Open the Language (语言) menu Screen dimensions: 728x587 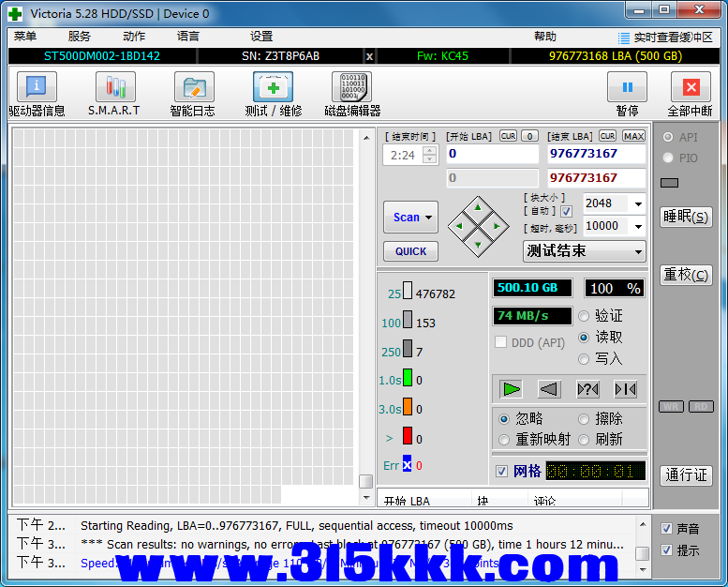point(188,37)
